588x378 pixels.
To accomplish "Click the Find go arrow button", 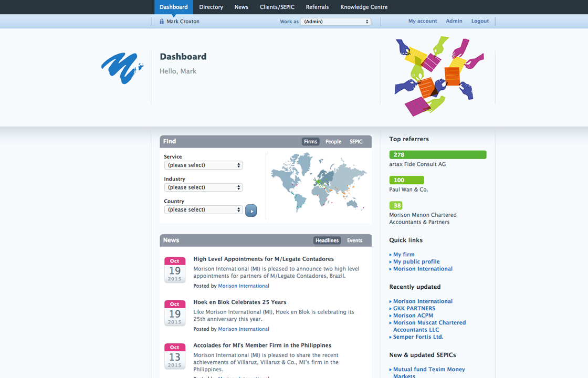I will [x=251, y=211].
